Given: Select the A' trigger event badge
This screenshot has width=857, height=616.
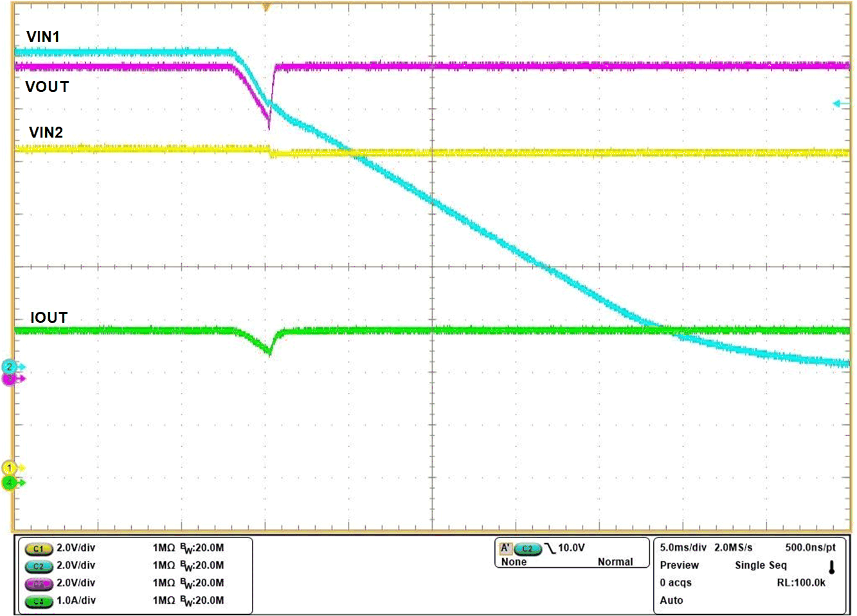Looking at the screenshot, I should [x=507, y=549].
